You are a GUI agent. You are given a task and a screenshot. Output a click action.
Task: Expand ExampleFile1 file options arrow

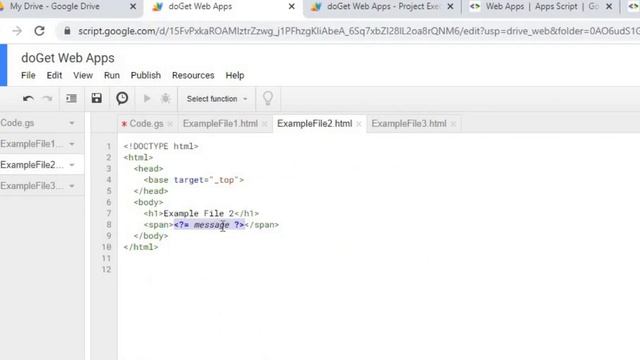(x=72, y=144)
